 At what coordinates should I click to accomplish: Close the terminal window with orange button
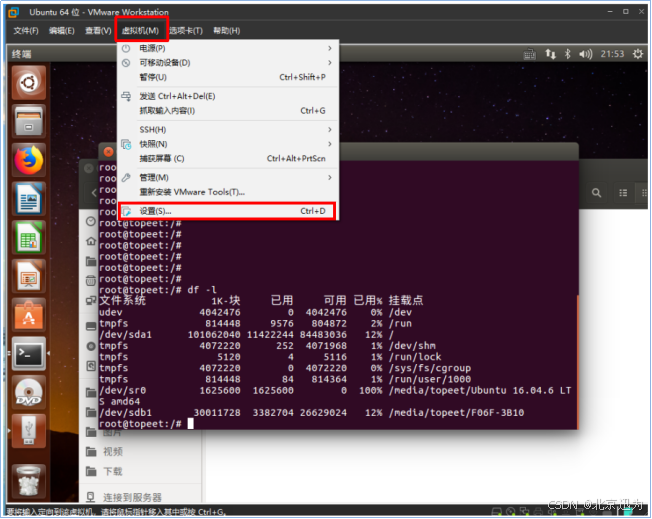pyautogui.click(x=109, y=152)
